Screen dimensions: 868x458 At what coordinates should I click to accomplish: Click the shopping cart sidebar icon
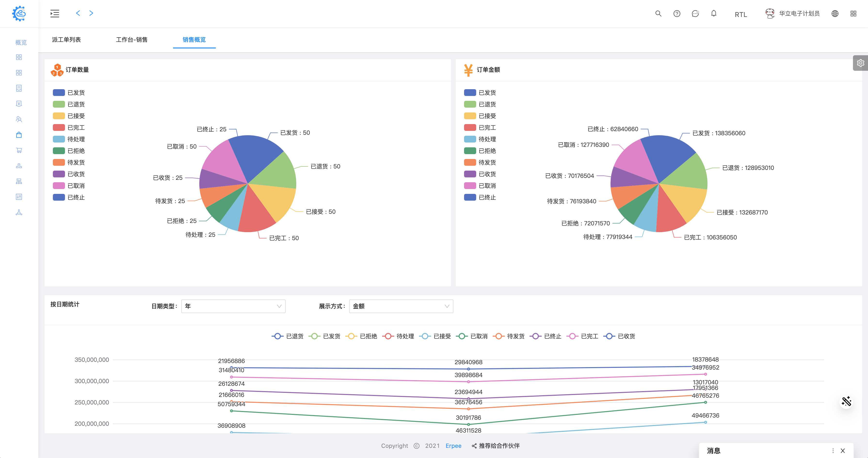click(19, 150)
